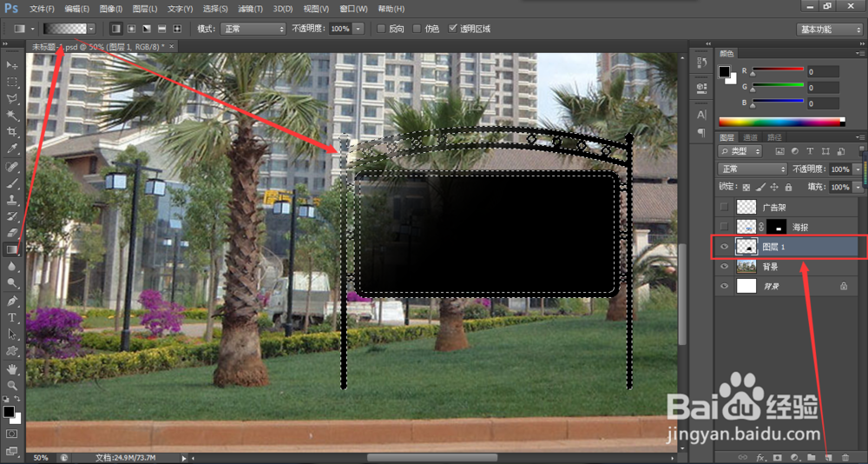Select the Healing Brush tool
Screen dimensions: 868x464
(11, 167)
